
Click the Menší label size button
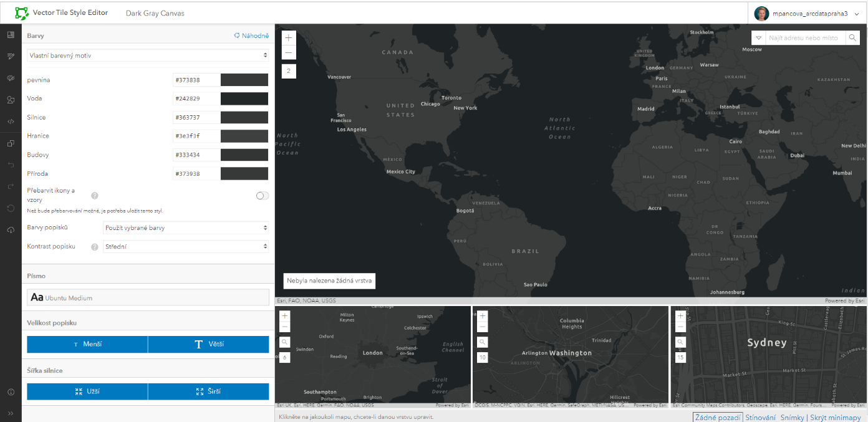pyautogui.click(x=87, y=344)
